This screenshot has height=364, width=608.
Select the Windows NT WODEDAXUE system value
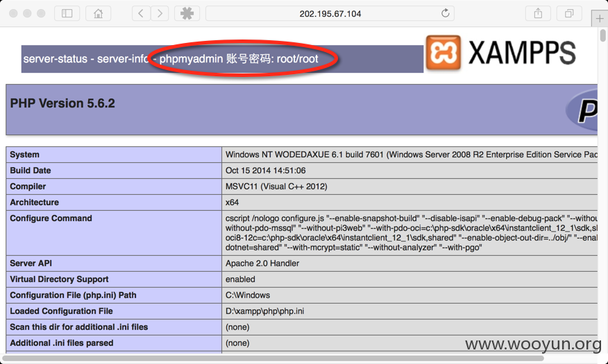click(x=412, y=155)
